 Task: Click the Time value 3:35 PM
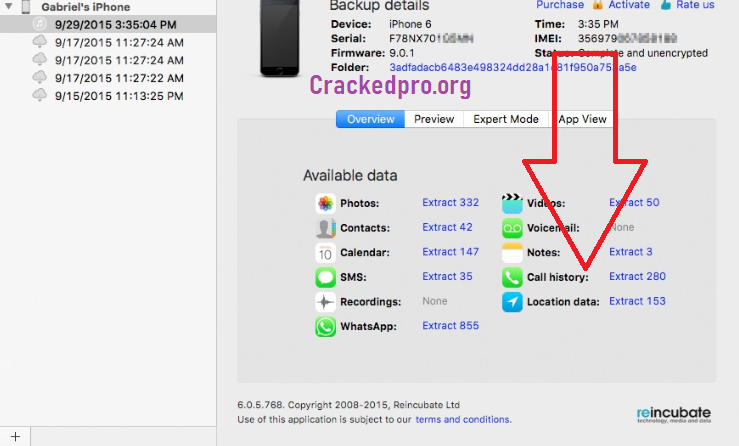598,24
